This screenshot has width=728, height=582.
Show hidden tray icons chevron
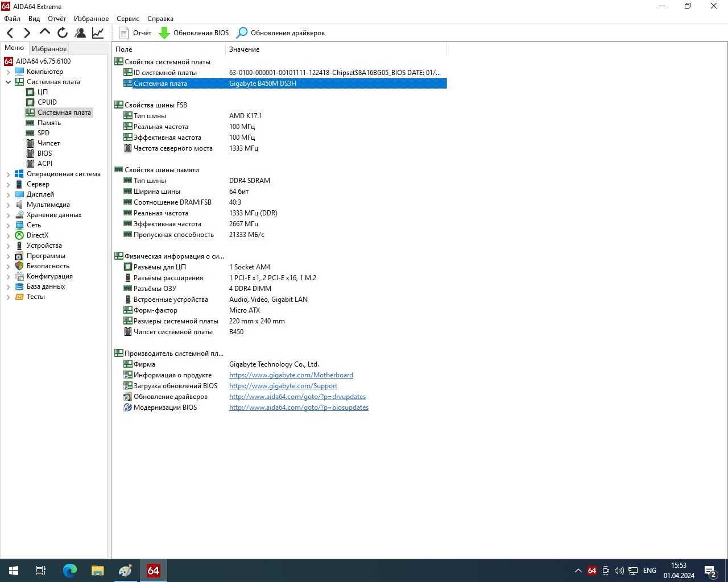pyautogui.click(x=578, y=571)
